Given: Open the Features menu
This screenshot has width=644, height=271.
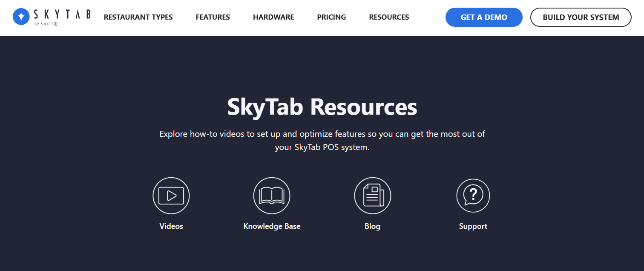Looking at the screenshot, I should (213, 17).
